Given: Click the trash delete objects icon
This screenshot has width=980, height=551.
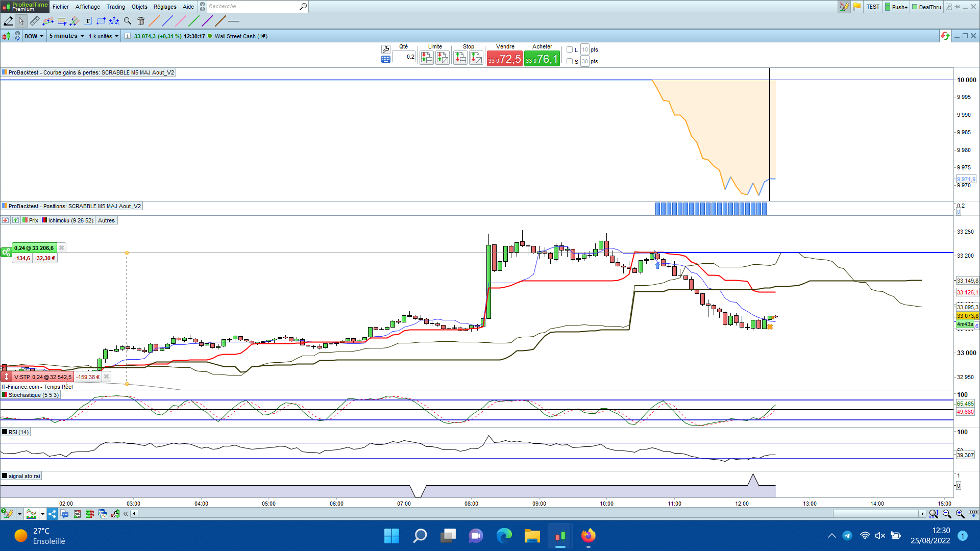Looking at the screenshot, I should [141, 21].
